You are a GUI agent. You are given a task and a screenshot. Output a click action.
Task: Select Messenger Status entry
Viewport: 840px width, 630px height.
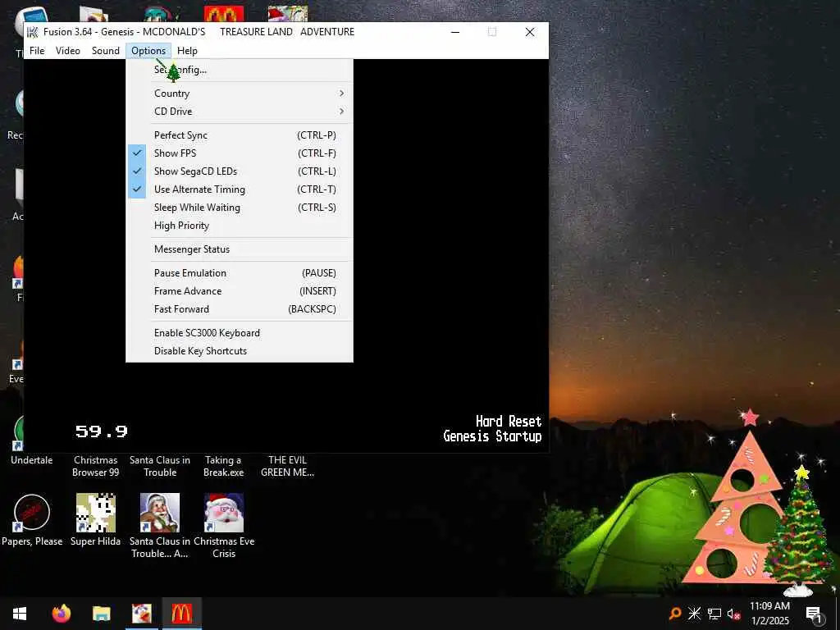(240, 249)
